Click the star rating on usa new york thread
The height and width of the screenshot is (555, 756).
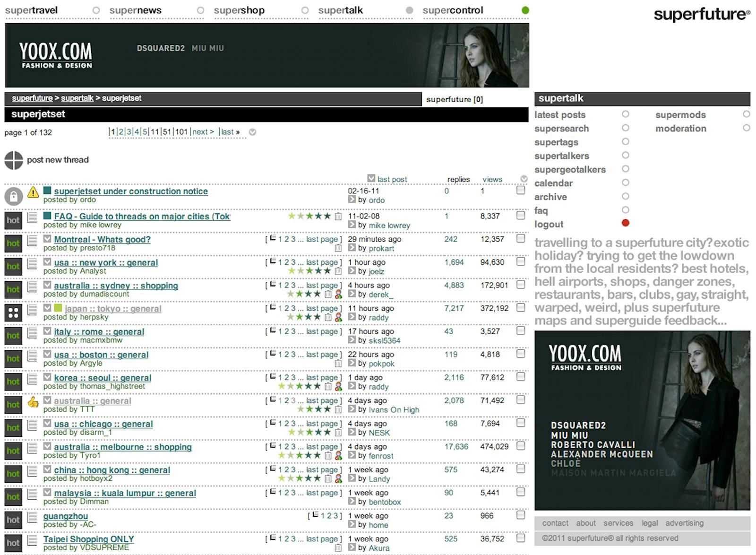coord(309,271)
